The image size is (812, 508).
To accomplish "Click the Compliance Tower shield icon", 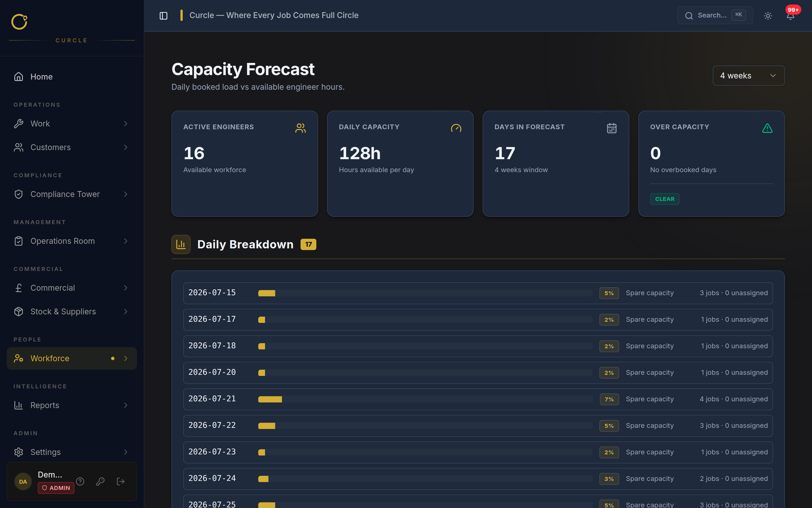I will [x=19, y=194].
